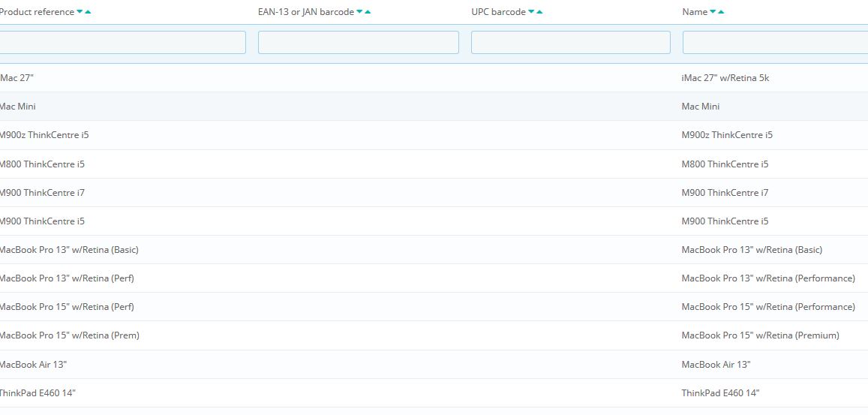Focus the EAN-13 or JAN barcode filter field
Viewport: 868px width, 415px height.
(358, 42)
